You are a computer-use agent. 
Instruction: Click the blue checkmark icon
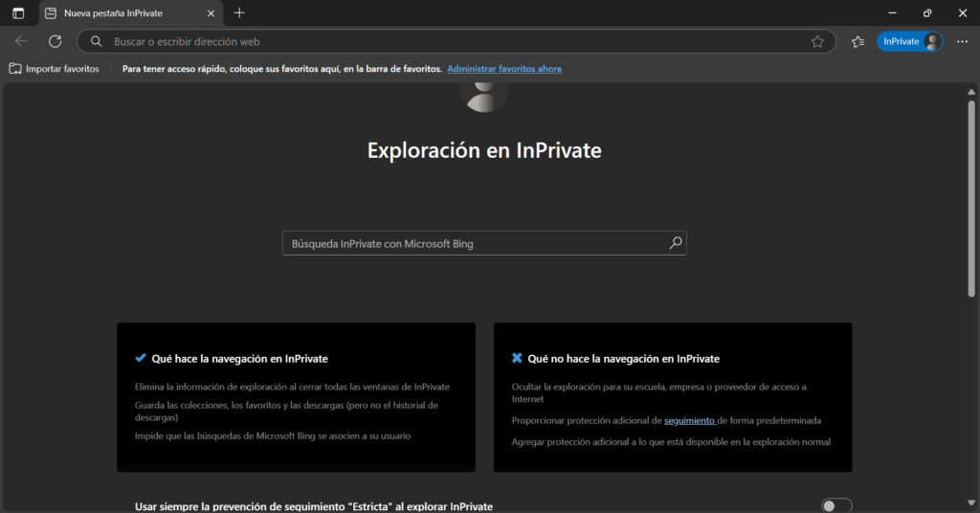[141, 358]
